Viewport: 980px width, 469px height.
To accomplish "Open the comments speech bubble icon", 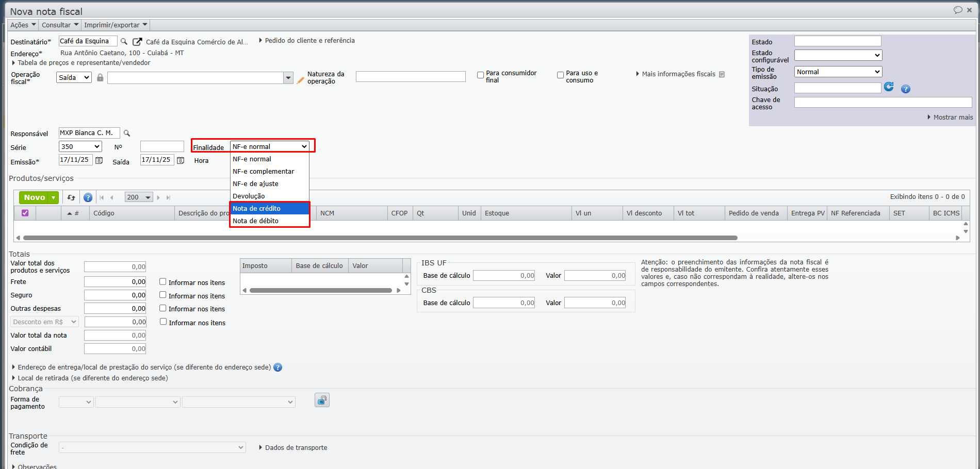I will coord(958,10).
